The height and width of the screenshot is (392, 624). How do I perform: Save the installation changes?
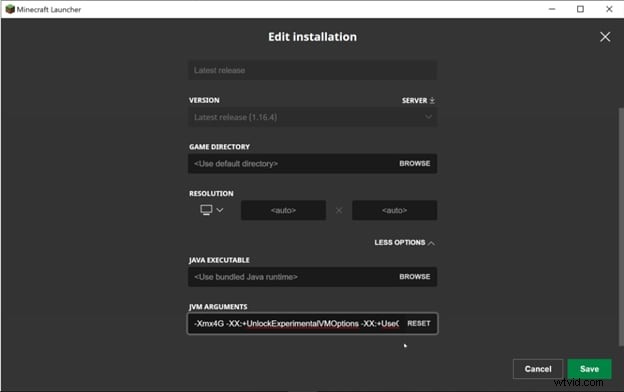[x=589, y=369]
